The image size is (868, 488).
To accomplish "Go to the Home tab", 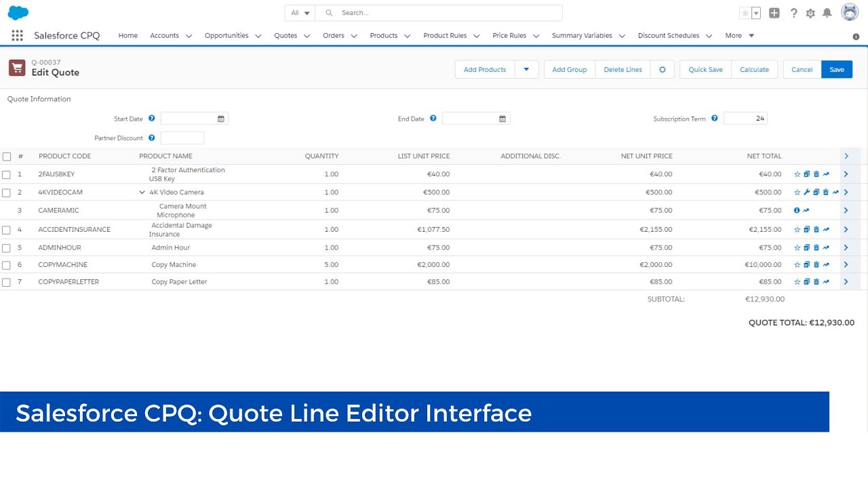I will coord(128,35).
